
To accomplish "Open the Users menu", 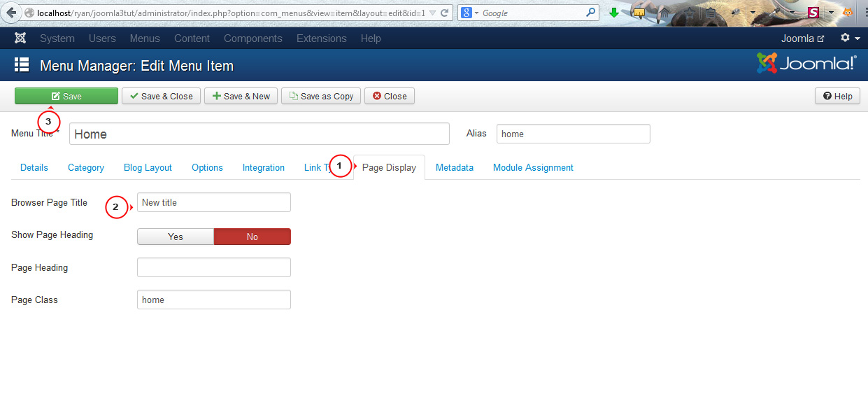I will (x=102, y=38).
